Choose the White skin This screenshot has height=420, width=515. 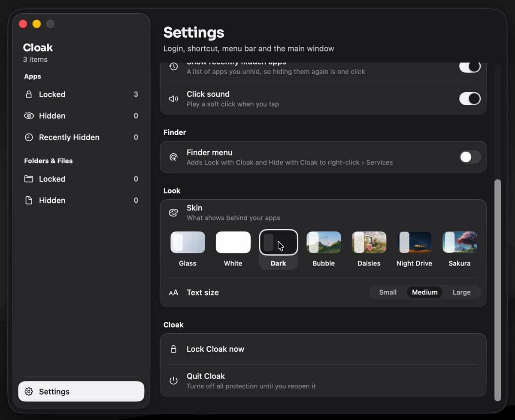(233, 242)
